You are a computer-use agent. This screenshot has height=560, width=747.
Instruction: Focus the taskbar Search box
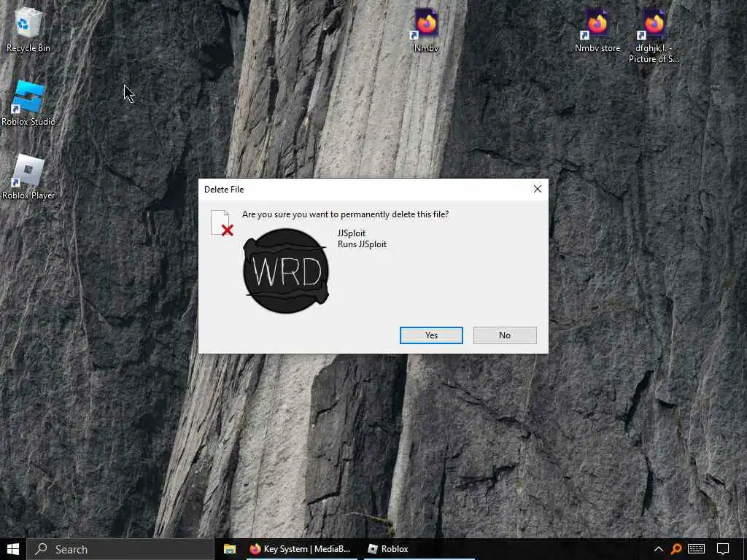coord(120,549)
